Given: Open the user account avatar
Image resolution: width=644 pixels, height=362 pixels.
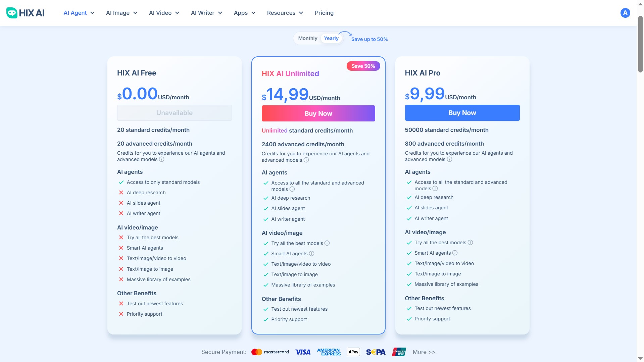Looking at the screenshot, I should pyautogui.click(x=625, y=13).
